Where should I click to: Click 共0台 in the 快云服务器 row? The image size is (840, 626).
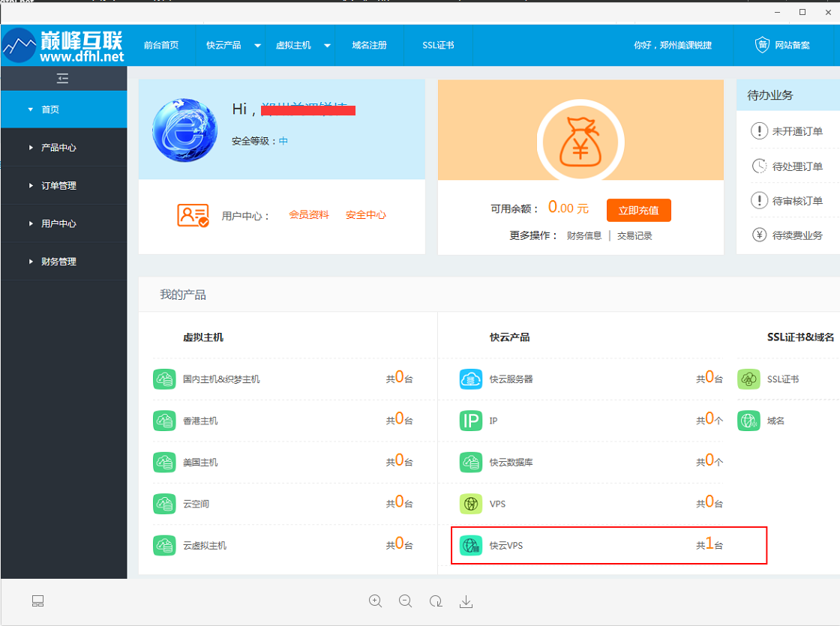pyautogui.click(x=709, y=378)
